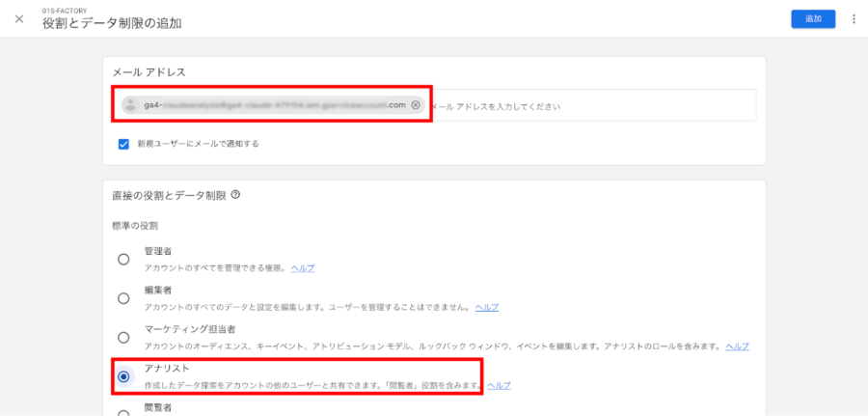Open the ヘルプ link for 管理者 role
The width and height of the screenshot is (868, 416).
pyautogui.click(x=302, y=267)
